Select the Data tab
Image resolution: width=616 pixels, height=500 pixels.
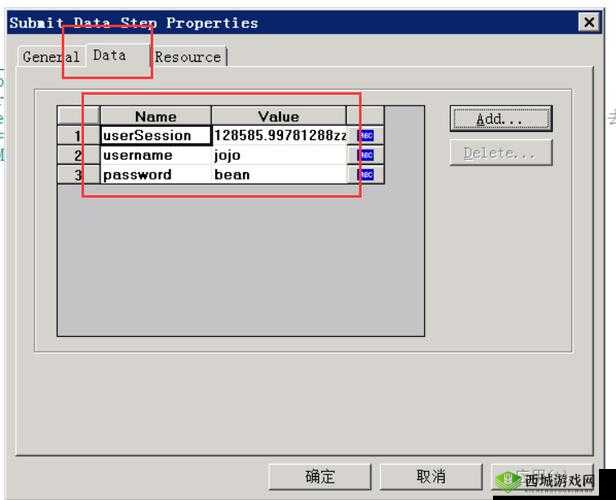coord(109,56)
